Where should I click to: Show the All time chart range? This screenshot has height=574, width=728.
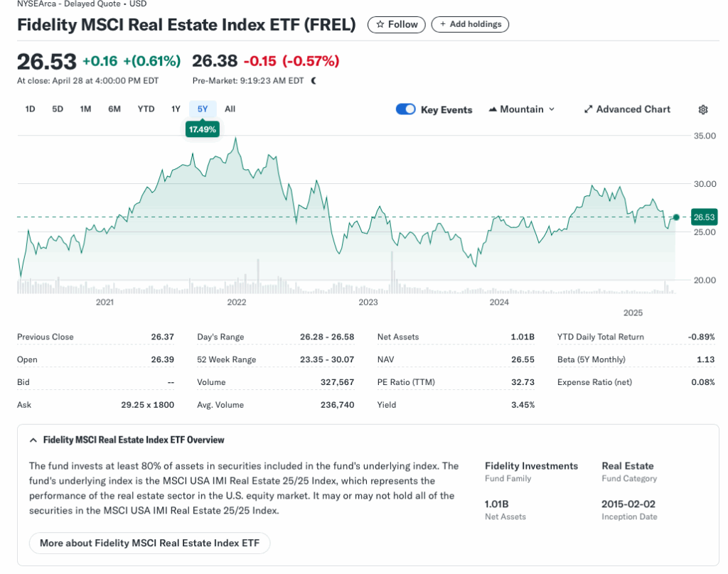point(230,109)
